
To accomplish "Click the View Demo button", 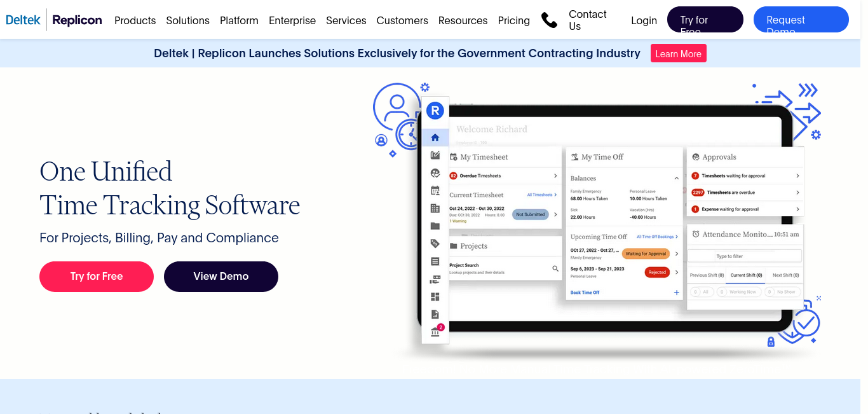I will pos(221,277).
